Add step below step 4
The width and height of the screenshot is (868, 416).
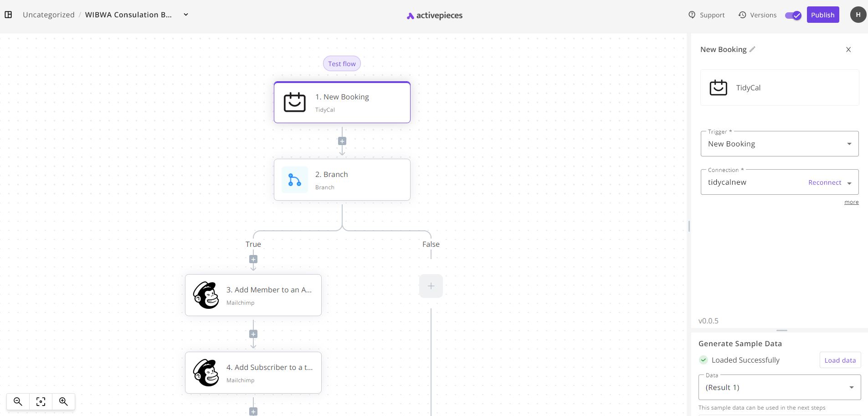253,411
